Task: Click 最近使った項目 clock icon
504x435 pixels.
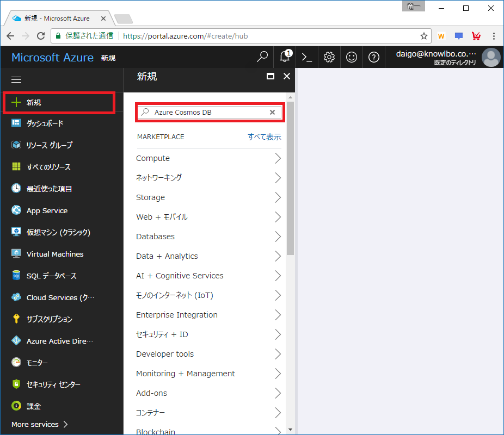Action: 16,188
